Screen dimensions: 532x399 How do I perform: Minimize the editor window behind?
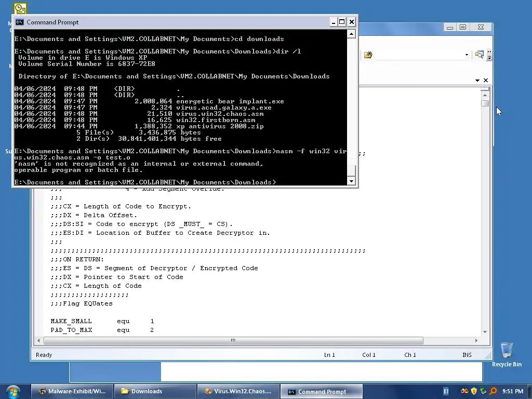click(450, 27)
